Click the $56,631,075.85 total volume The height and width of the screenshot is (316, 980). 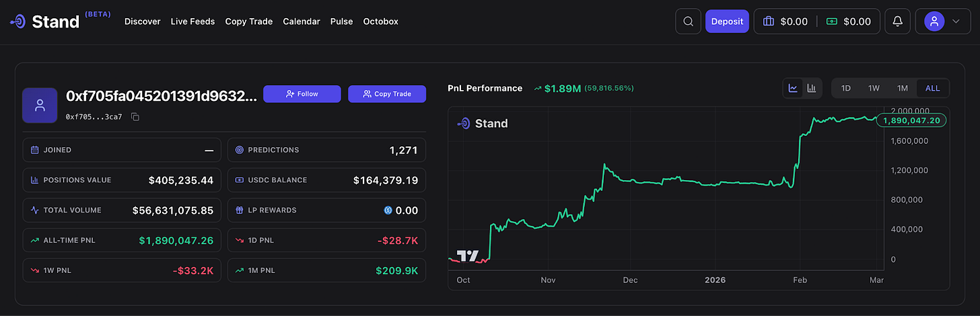(173, 210)
